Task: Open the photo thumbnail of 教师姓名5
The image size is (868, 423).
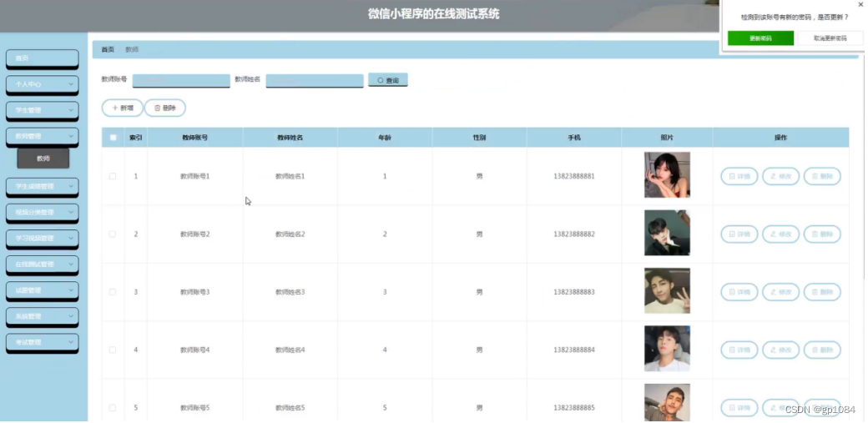Action: point(667,403)
